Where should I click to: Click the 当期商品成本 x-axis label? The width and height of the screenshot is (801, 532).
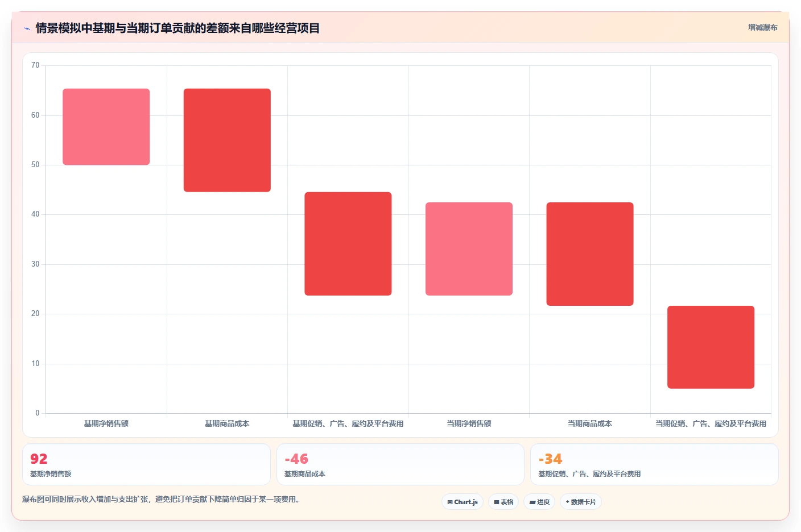[590, 423]
